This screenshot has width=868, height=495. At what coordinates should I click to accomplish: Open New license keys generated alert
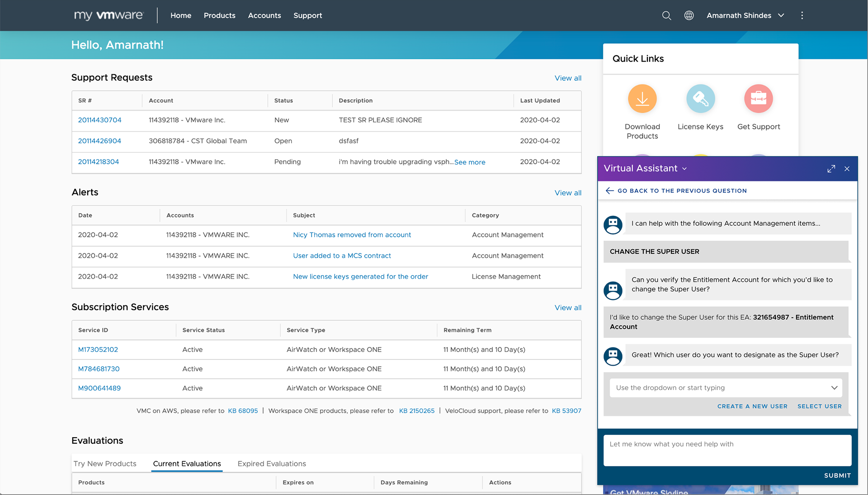pyautogui.click(x=360, y=276)
